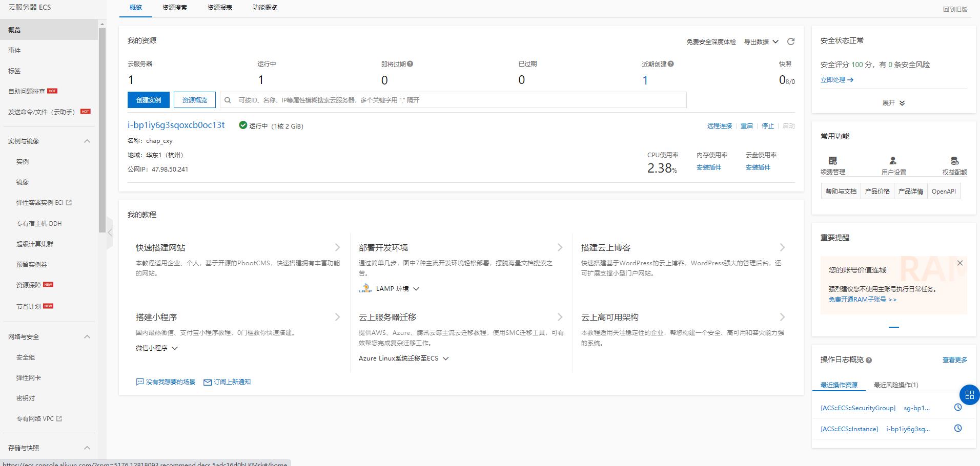Click the 立即处理 arrow link
Screen dimensions: 980x466
(x=836, y=80)
